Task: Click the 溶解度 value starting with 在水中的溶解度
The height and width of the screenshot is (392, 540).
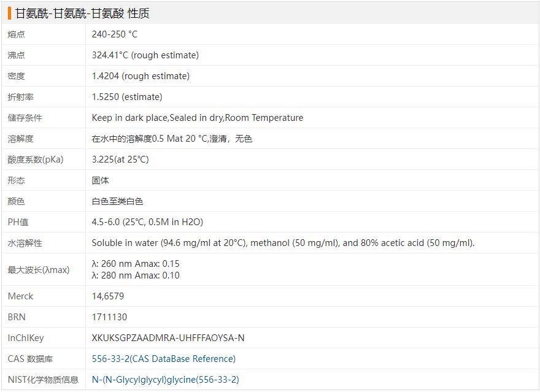Action: pyautogui.click(x=172, y=139)
